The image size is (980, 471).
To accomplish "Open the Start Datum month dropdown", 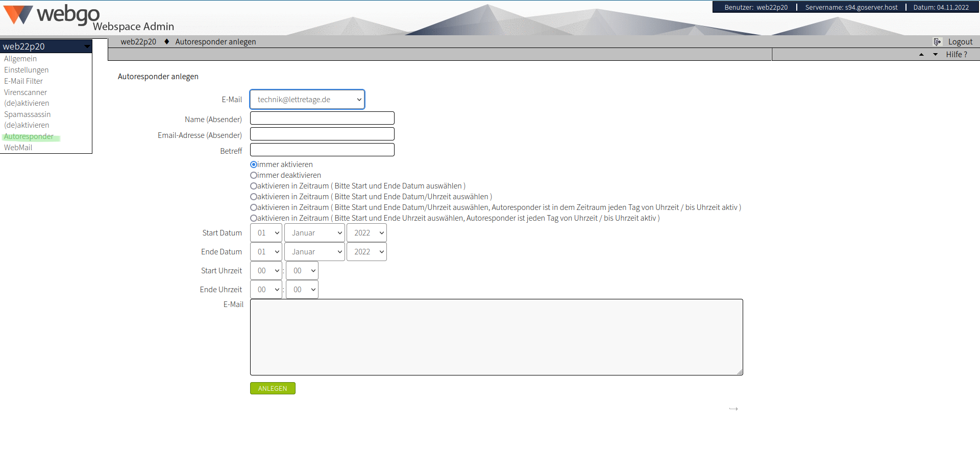I will click(x=315, y=233).
